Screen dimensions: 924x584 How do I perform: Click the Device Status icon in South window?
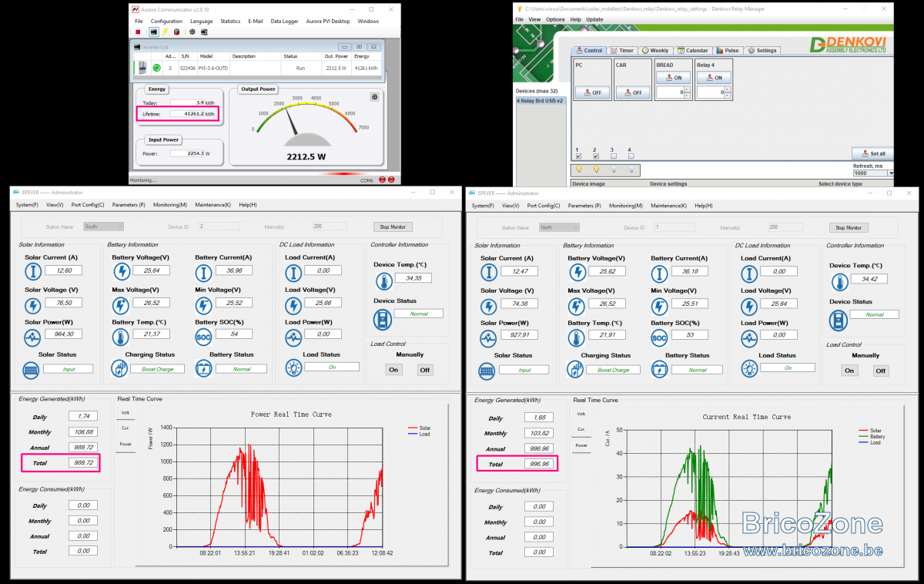pos(382,318)
